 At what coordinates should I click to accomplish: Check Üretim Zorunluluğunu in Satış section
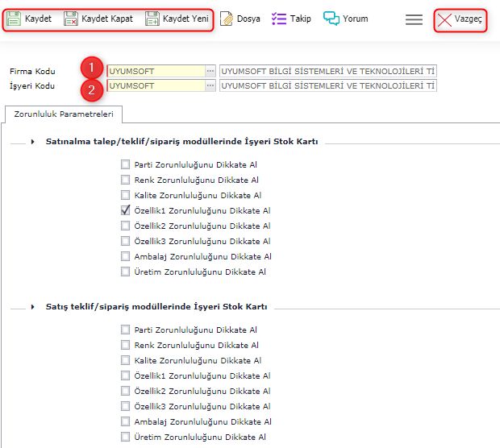125,437
